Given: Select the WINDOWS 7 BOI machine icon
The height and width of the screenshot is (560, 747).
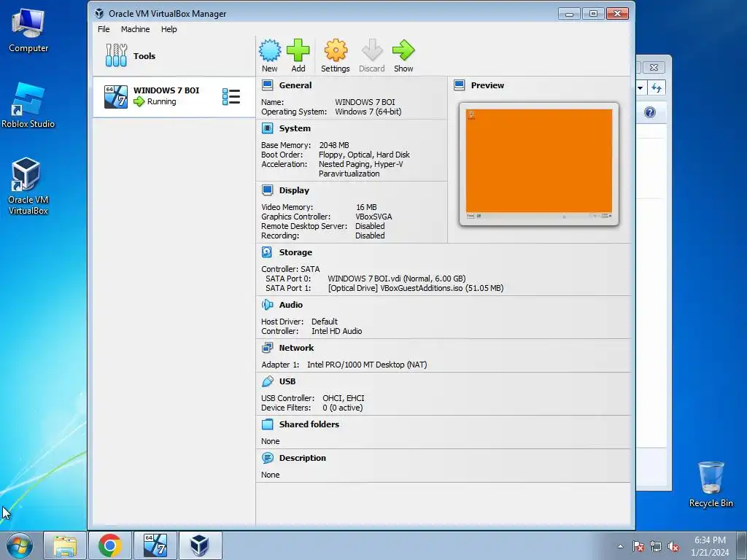Looking at the screenshot, I should point(116,97).
